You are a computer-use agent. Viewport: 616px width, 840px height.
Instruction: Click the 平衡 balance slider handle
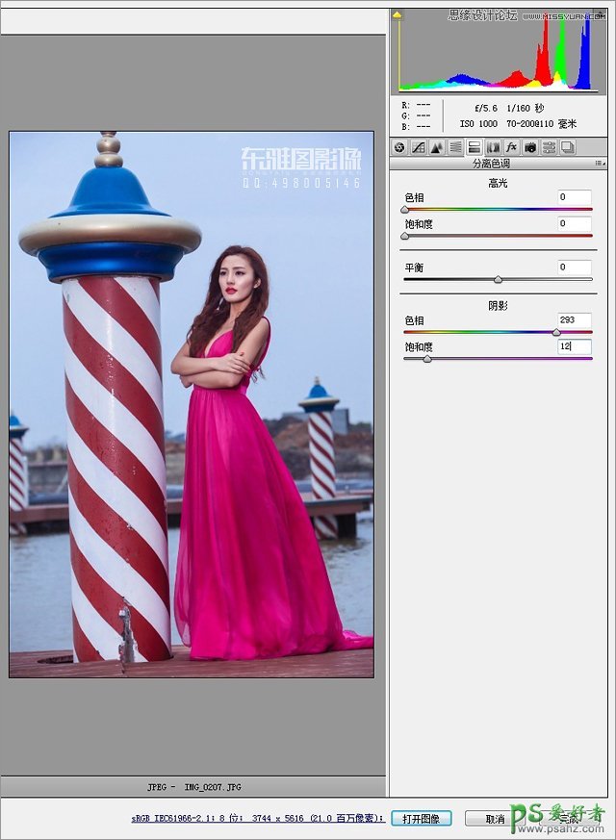tap(498, 279)
